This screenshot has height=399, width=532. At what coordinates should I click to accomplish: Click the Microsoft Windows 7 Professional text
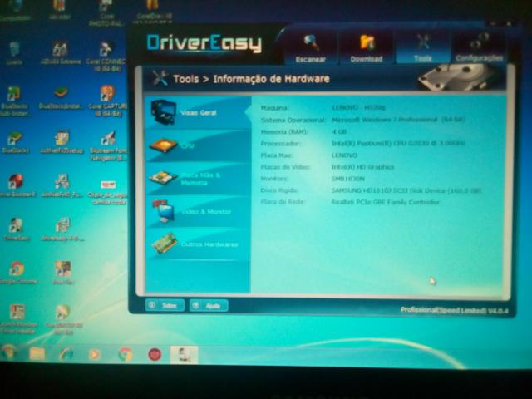pyautogui.click(x=398, y=120)
